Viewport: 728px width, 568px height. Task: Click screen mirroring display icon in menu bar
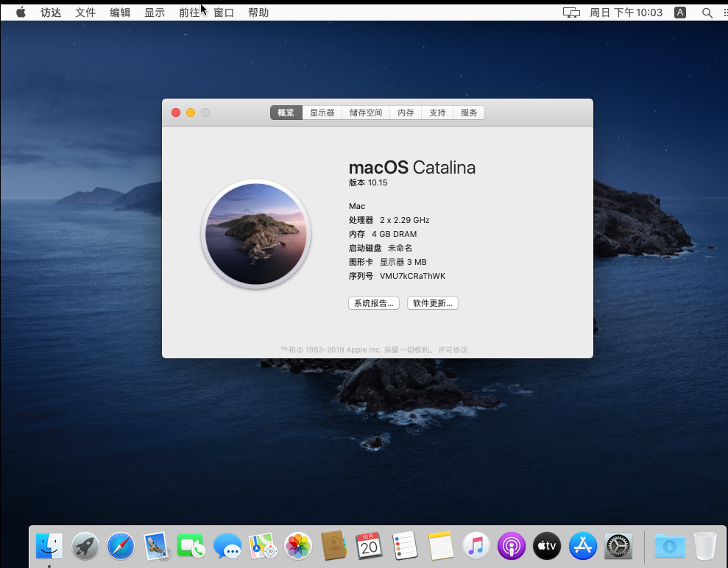(571, 13)
